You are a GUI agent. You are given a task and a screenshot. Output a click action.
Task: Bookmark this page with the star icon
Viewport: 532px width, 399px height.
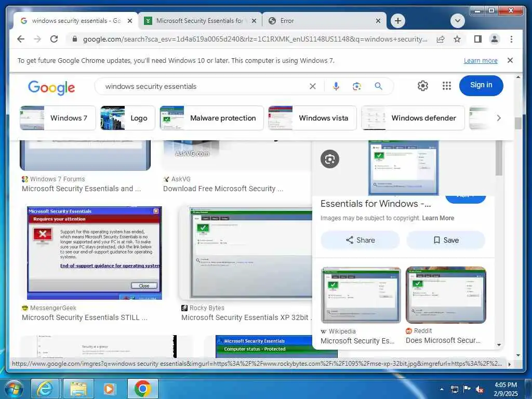pyautogui.click(x=457, y=39)
